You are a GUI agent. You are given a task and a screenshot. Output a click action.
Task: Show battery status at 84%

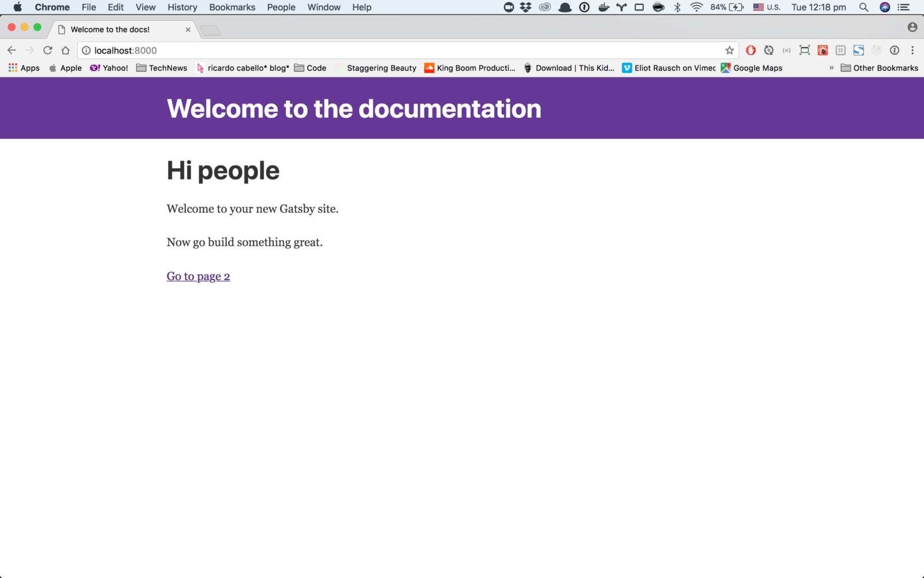[x=727, y=7]
